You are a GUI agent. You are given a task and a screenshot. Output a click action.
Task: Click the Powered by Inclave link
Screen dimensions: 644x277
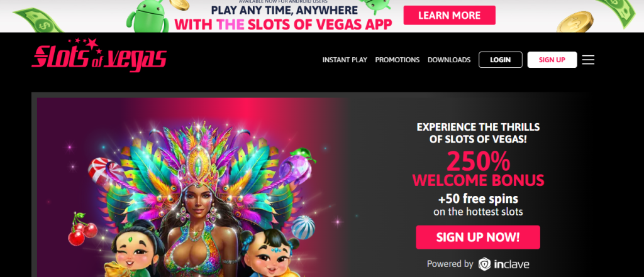point(478,264)
